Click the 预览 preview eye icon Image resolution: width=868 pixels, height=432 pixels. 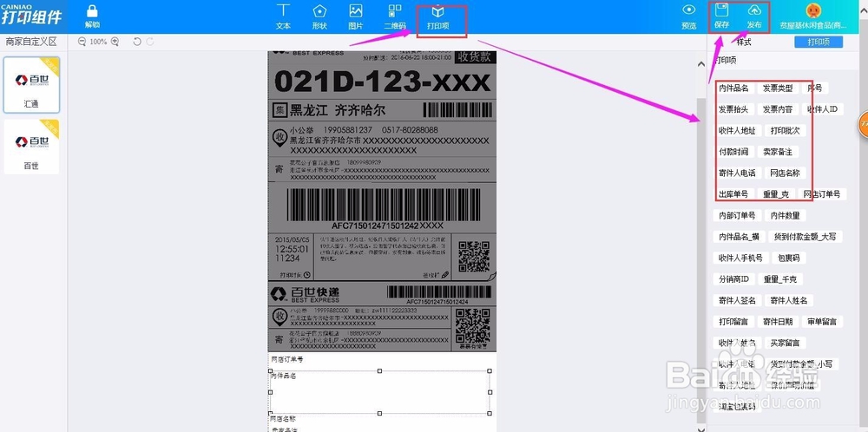click(688, 10)
